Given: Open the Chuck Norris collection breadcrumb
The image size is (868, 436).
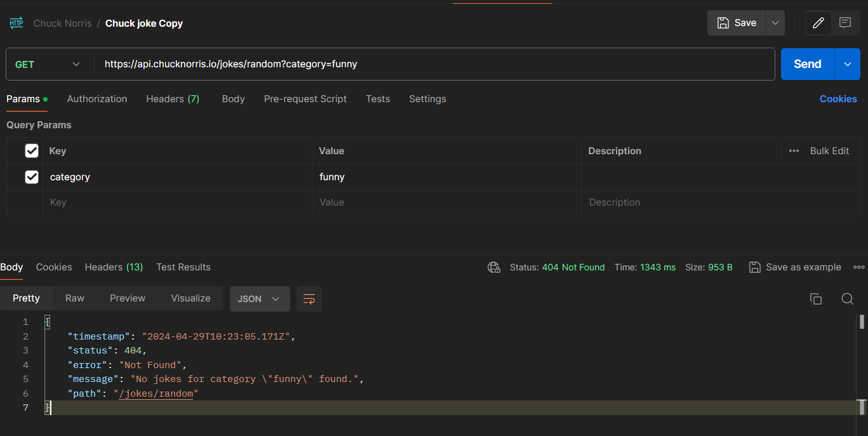Looking at the screenshot, I should (62, 23).
